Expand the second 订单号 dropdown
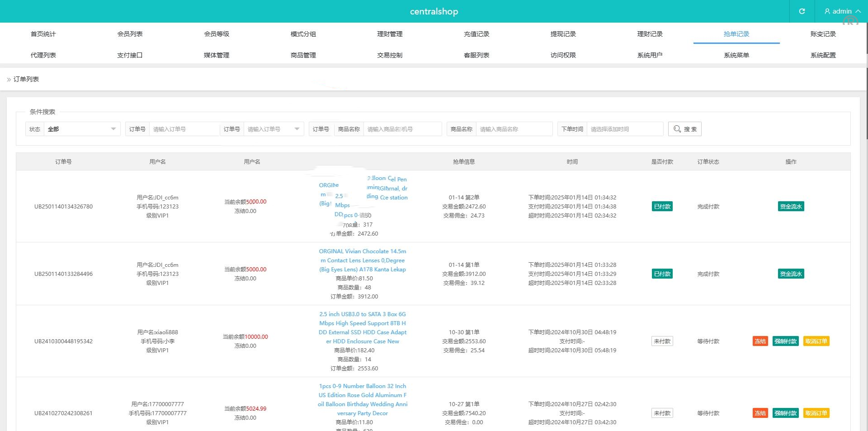The height and width of the screenshot is (431, 868). (x=273, y=129)
